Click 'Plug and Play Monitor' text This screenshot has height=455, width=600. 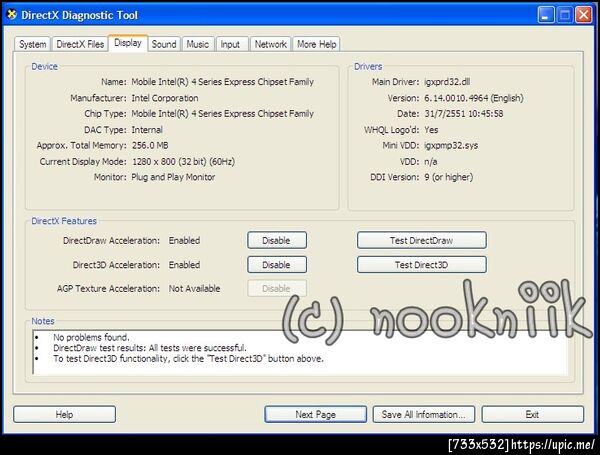(173, 177)
